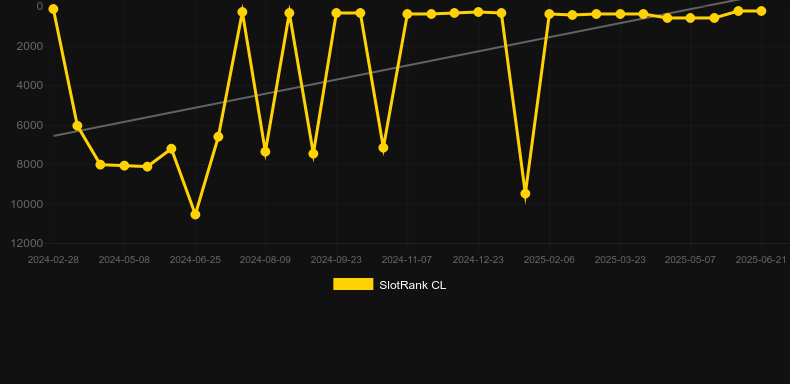Click the 2024-05-08 x-axis date label
Screen dimensions: 790x384
[124, 260]
